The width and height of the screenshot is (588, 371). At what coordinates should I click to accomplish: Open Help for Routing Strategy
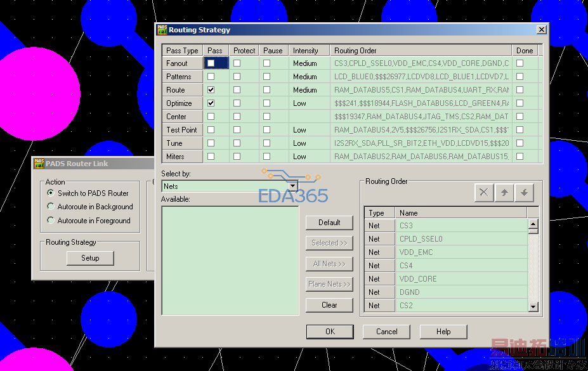coord(443,332)
